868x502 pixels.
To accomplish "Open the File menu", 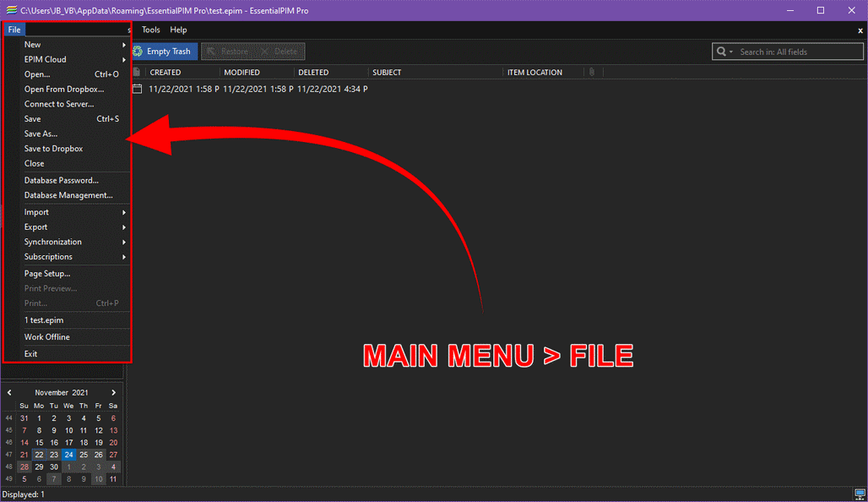I will point(14,30).
